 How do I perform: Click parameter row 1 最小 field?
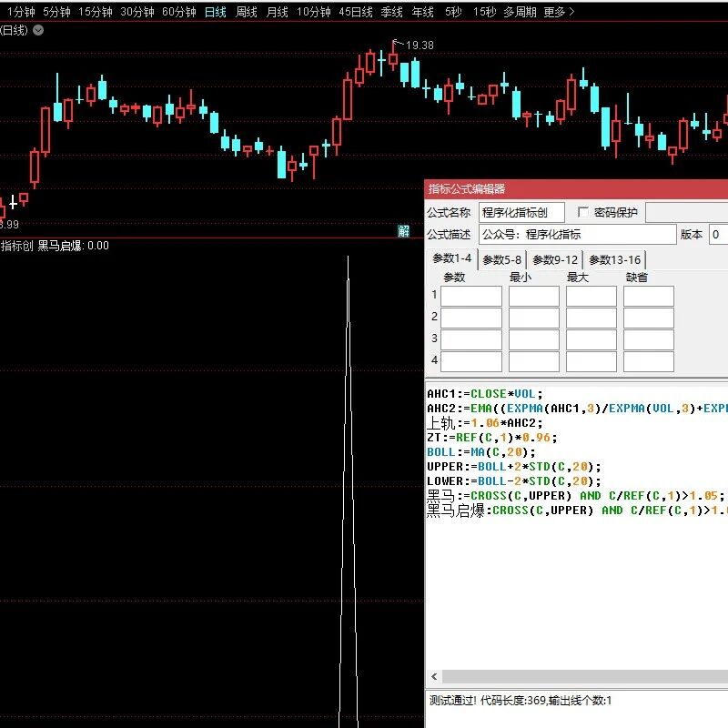tap(533, 296)
